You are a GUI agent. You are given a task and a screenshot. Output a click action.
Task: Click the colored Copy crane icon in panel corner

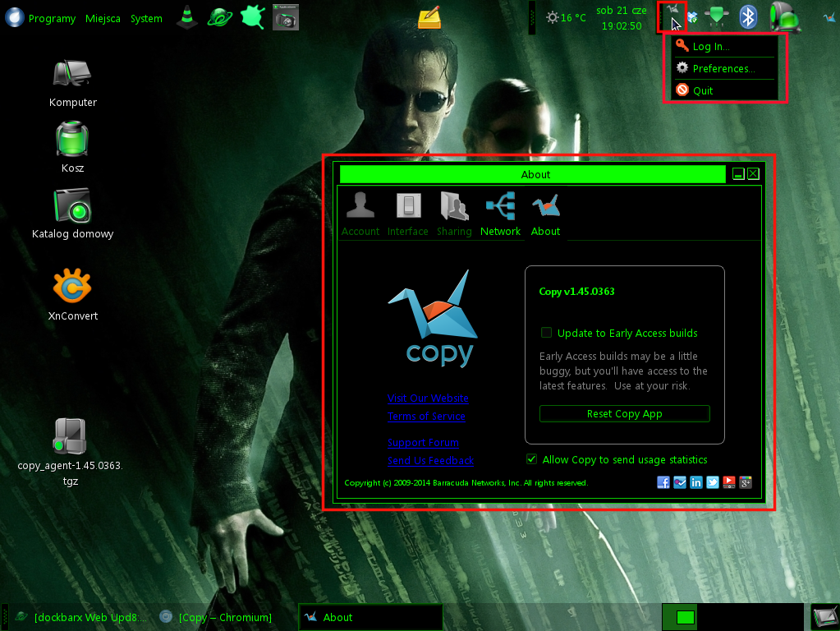[829, 18]
